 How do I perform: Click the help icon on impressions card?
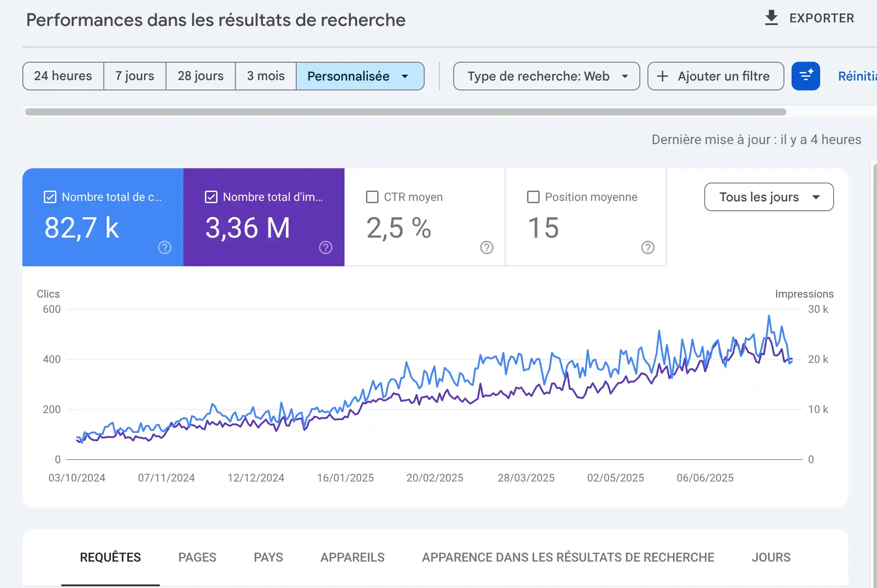325,247
